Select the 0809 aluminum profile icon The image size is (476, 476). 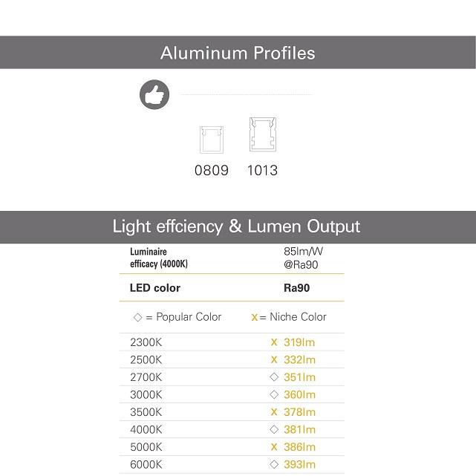coord(212,140)
